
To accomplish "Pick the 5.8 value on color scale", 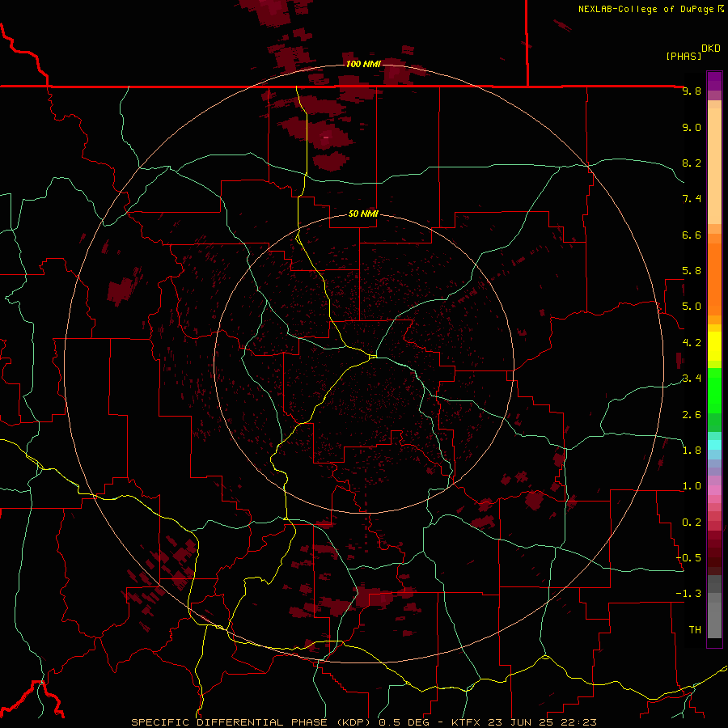I will click(x=692, y=271).
